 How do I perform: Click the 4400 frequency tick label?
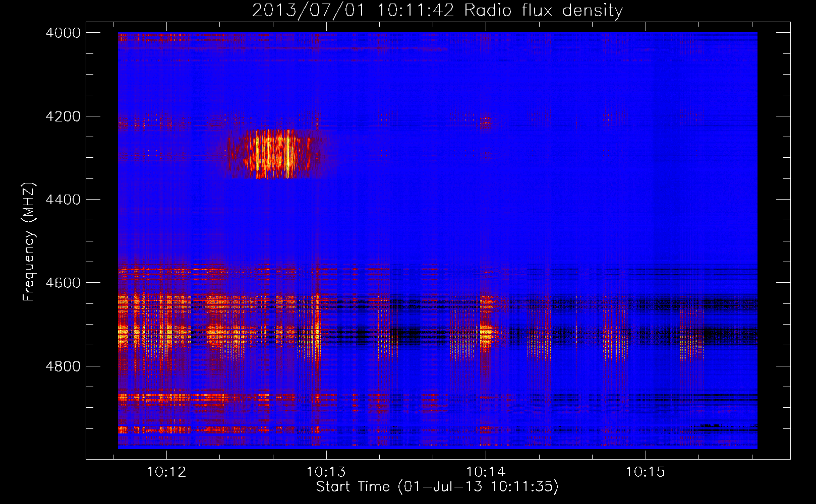[x=63, y=200]
